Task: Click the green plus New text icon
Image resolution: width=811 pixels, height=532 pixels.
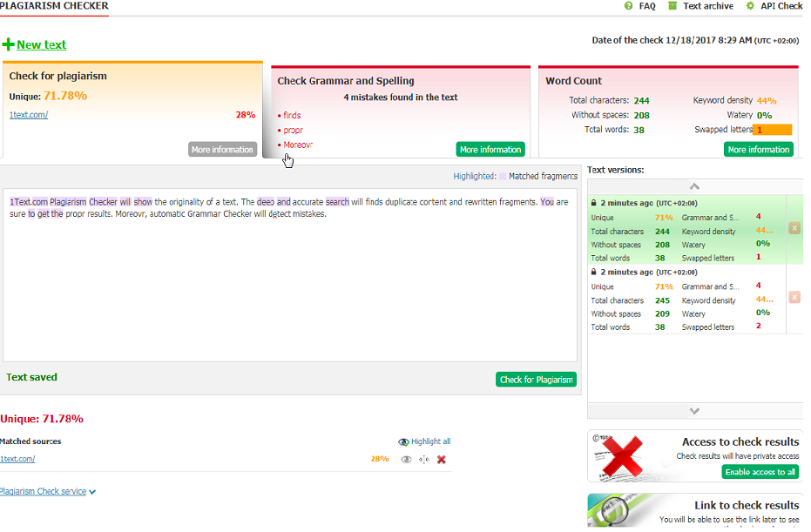Action: click(x=8, y=44)
